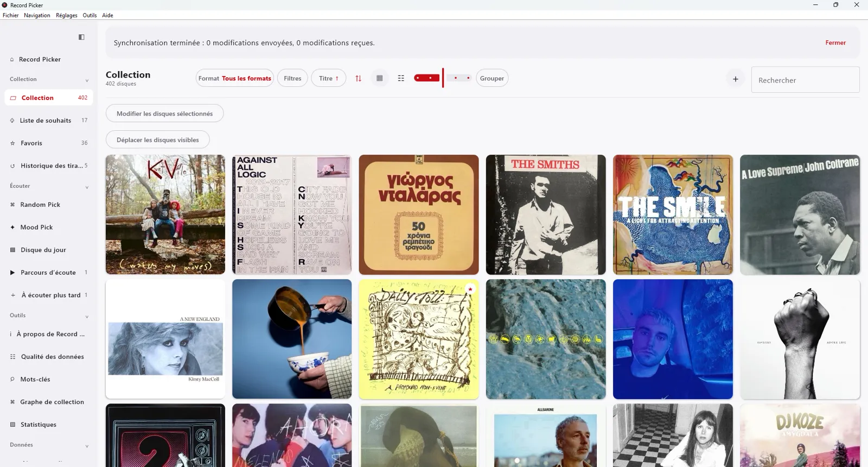Screen dimensions: 868x467
Task: Click Modifier les disques sélectionnés
Action: coord(164,113)
